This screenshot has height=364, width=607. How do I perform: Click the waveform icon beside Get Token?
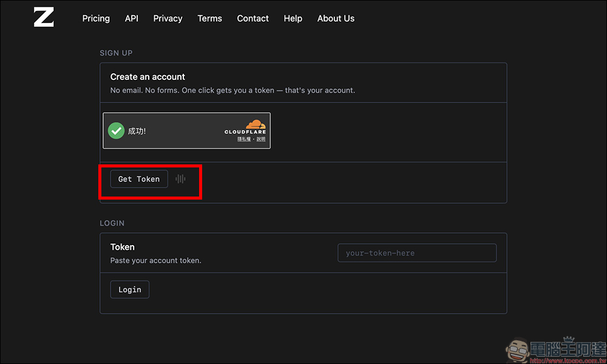pos(180,179)
